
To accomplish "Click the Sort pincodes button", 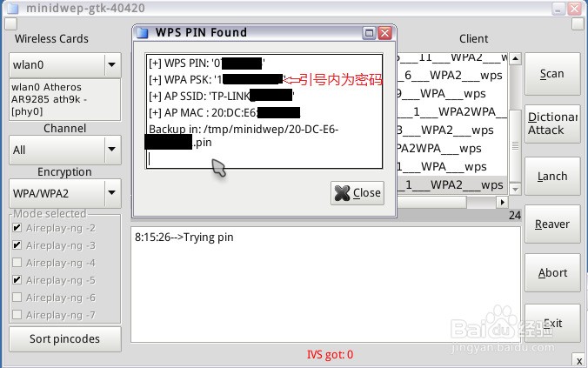I will pyautogui.click(x=65, y=338).
